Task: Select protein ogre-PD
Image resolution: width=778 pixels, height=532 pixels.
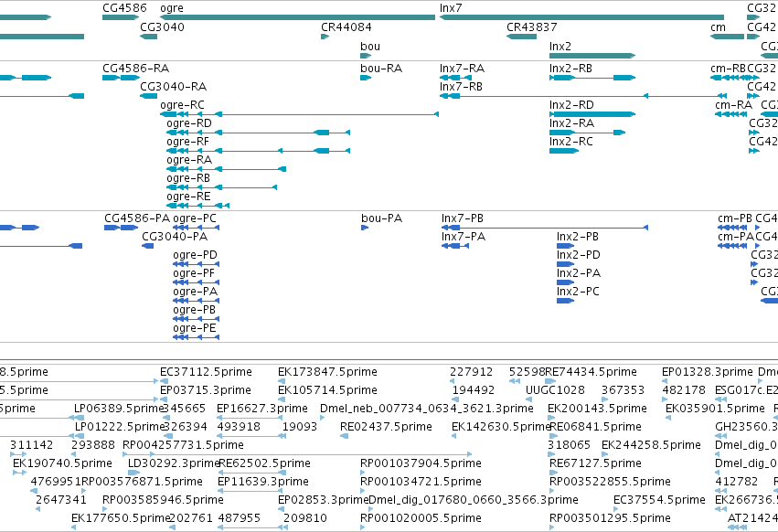Action: click(x=196, y=264)
